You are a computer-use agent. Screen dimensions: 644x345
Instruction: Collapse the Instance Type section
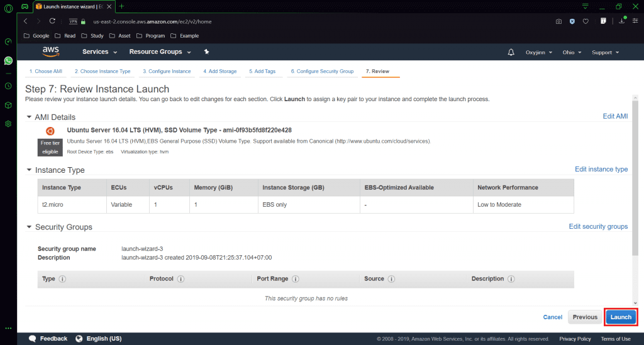[29, 170]
